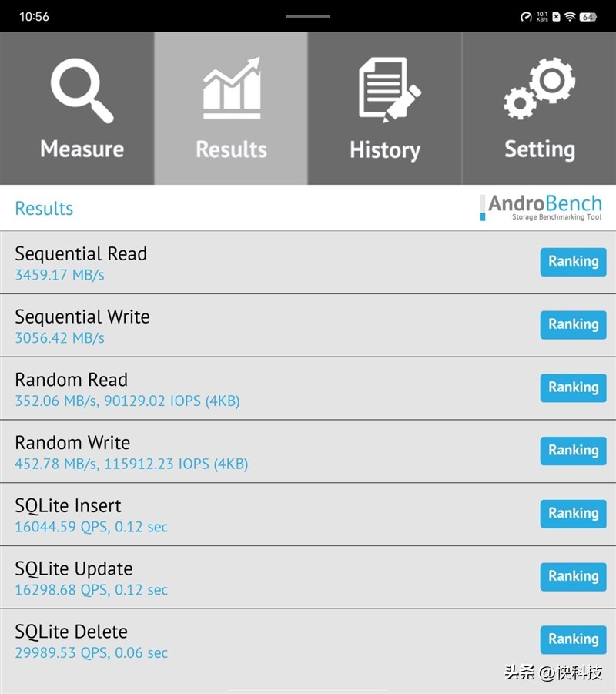
Task: Tap the top drag handle pill
Action: pyautogui.click(x=308, y=15)
